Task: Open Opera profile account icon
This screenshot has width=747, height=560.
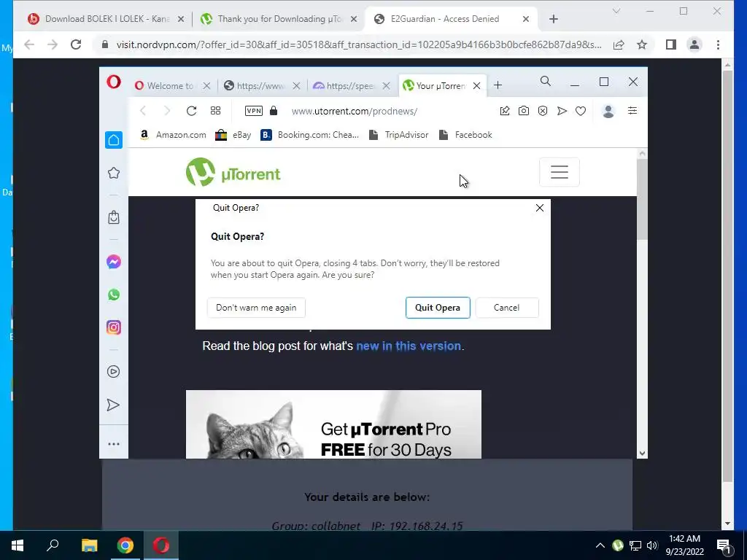Action: (x=608, y=111)
